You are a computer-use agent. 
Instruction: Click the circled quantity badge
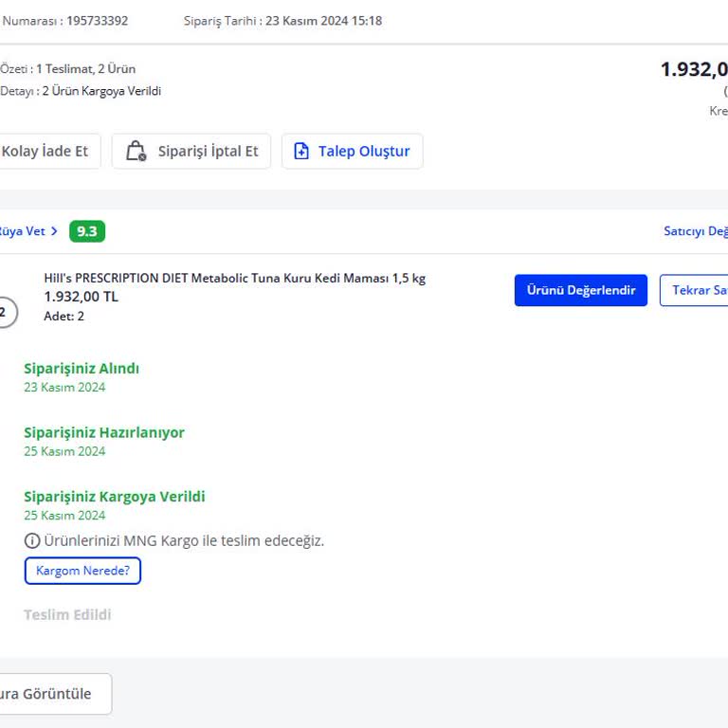coord(5,312)
